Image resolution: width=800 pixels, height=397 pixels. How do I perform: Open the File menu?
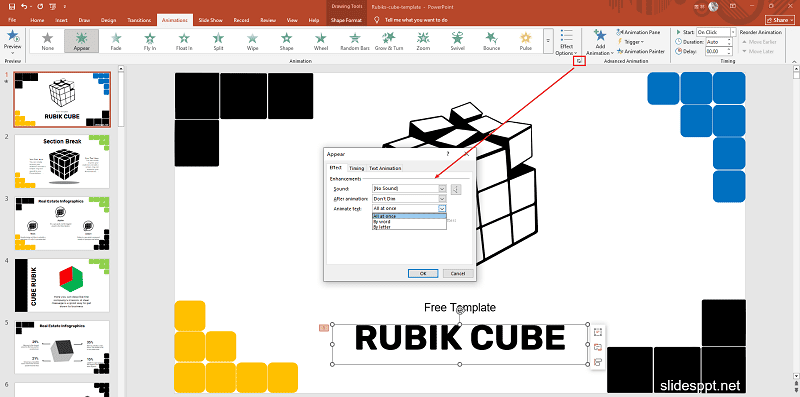(x=13, y=20)
